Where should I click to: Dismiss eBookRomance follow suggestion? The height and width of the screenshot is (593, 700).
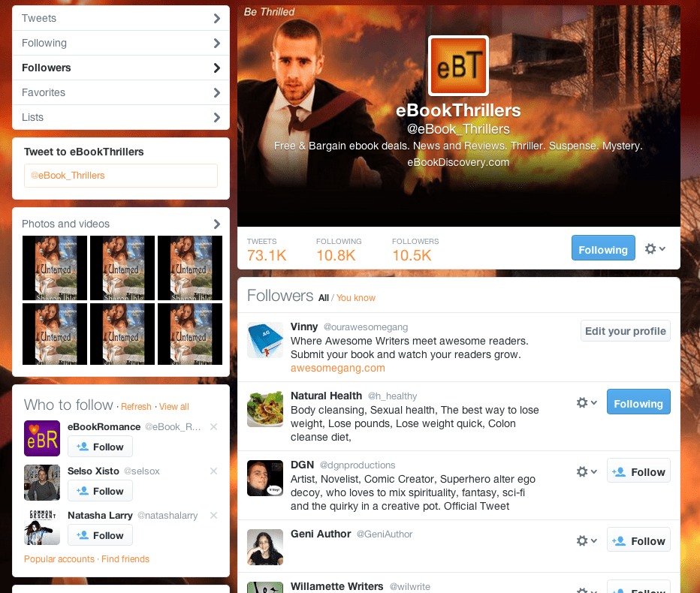click(x=214, y=427)
